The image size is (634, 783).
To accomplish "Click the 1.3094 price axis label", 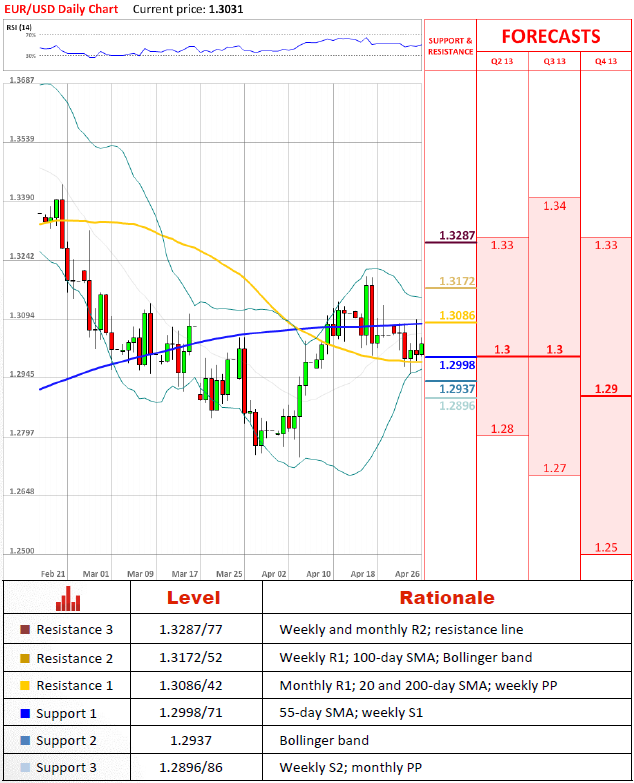I will (22, 315).
